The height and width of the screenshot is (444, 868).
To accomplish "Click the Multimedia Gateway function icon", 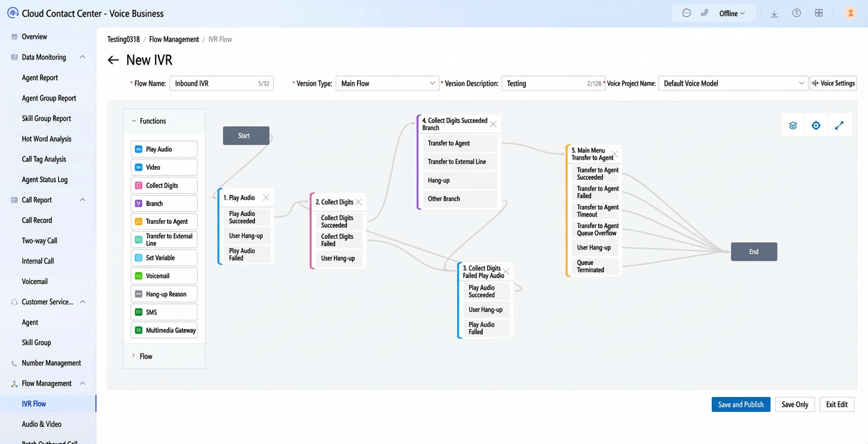I will (x=139, y=330).
